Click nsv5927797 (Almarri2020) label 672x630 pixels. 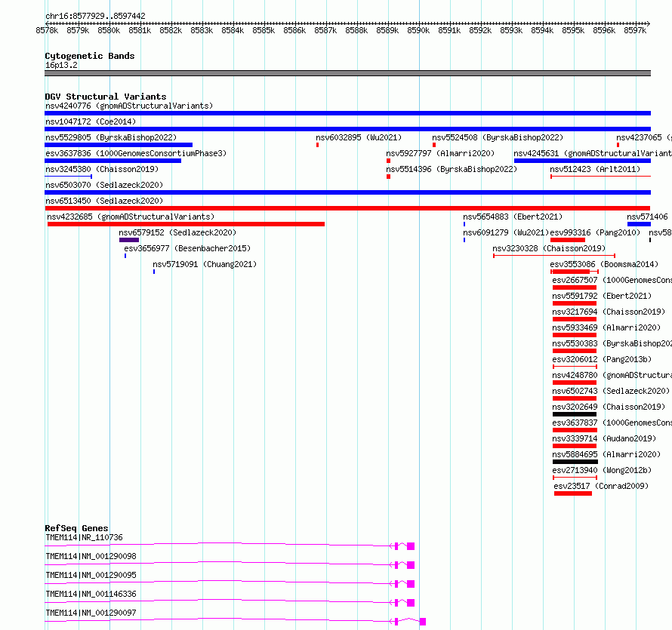[440, 153]
